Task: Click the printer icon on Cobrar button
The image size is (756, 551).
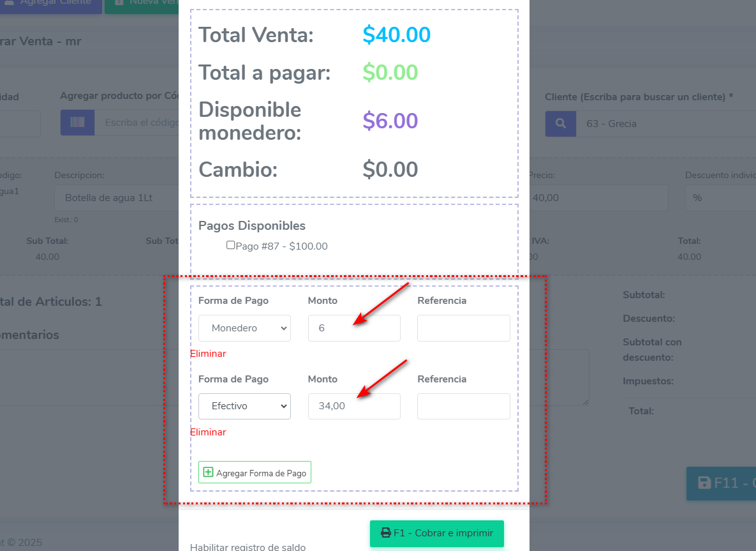Action: tap(385, 533)
